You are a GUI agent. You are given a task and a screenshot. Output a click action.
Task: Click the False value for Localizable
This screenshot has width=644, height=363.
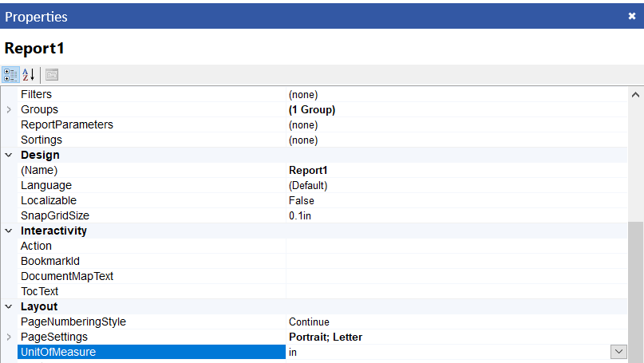[302, 201]
